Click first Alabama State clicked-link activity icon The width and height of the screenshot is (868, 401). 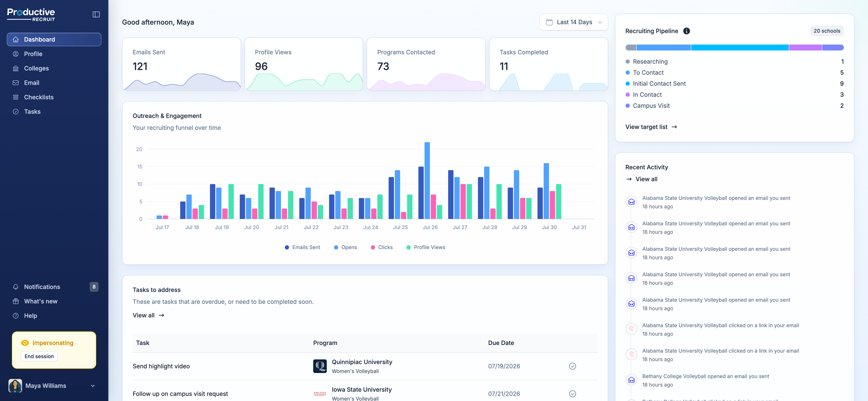click(632, 329)
